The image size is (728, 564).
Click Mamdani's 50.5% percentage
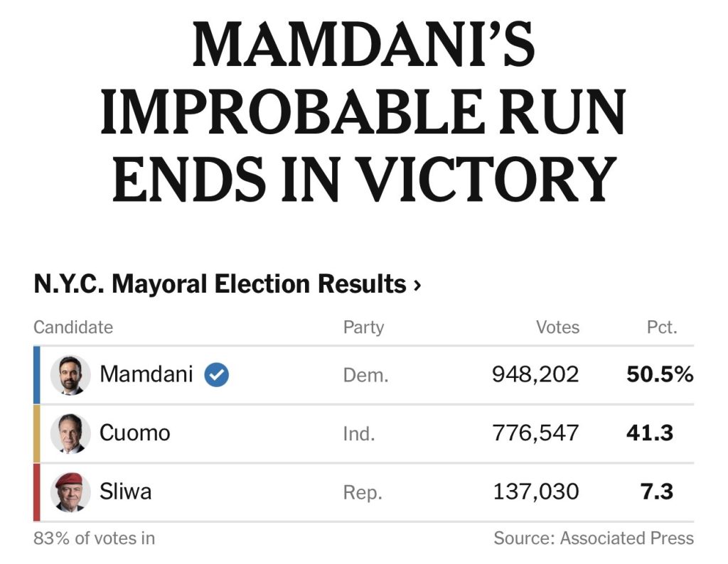[659, 374]
